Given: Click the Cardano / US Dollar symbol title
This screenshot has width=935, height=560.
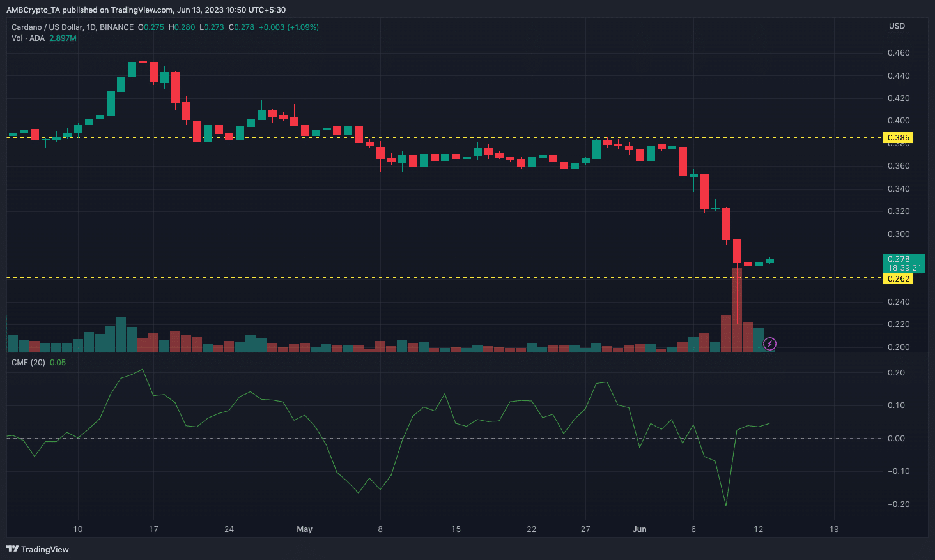Looking at the screenshot, I should point(72,27).
